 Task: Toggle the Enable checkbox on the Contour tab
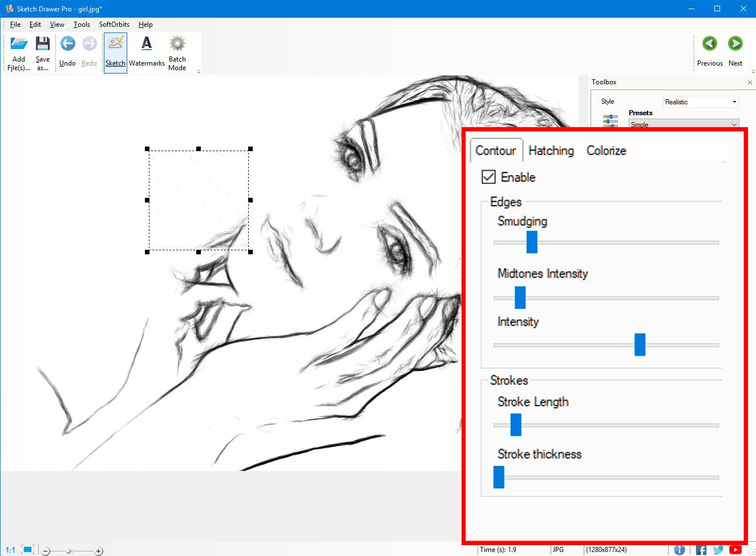click(x=488, y=177)
